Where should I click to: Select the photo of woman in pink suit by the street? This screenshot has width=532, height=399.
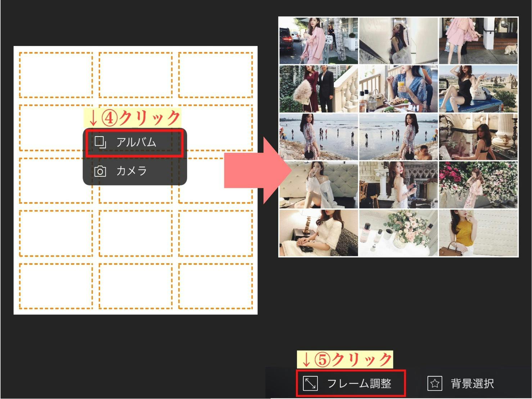pyautogui.click(x=319, y=41)
